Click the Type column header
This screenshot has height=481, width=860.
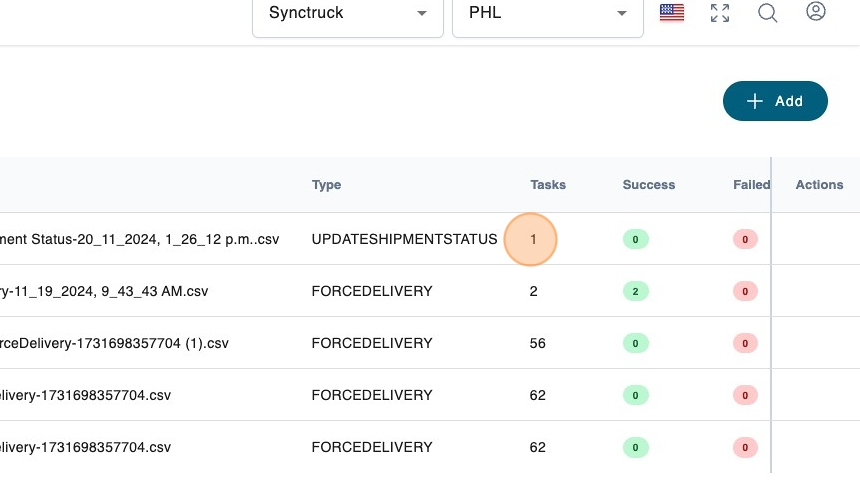click(327, 185)
